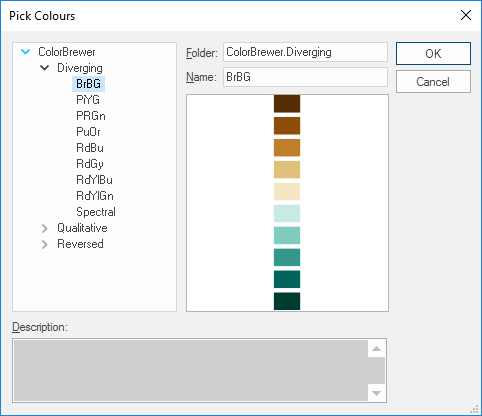Select the PRGn colour scheme
The image size is (482, 416).
[x=91, y=116]
